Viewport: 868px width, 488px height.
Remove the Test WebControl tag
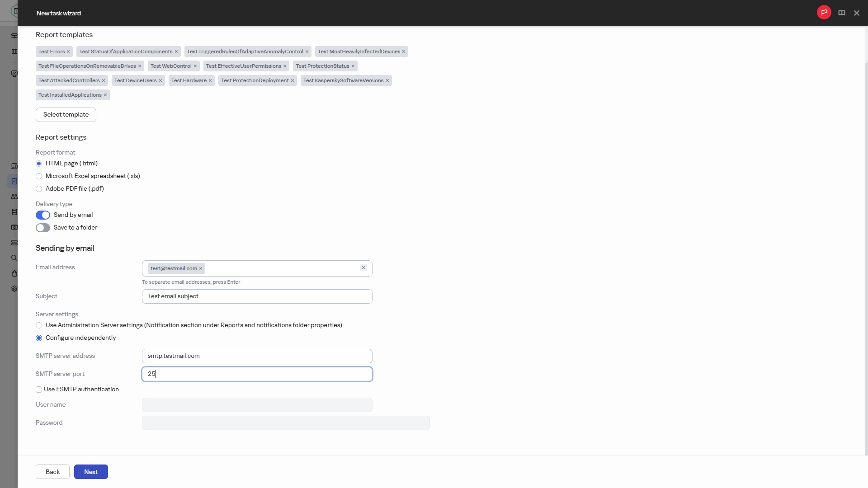click(x=195, y=66)
